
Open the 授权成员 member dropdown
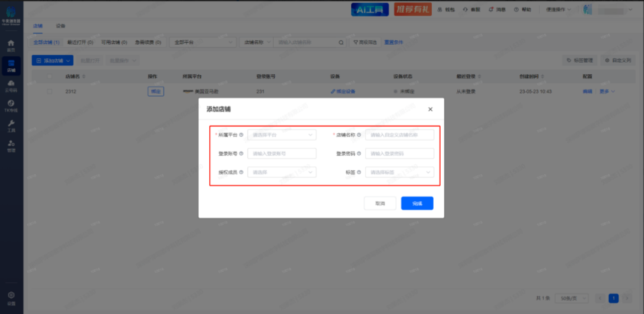[282, 172]
